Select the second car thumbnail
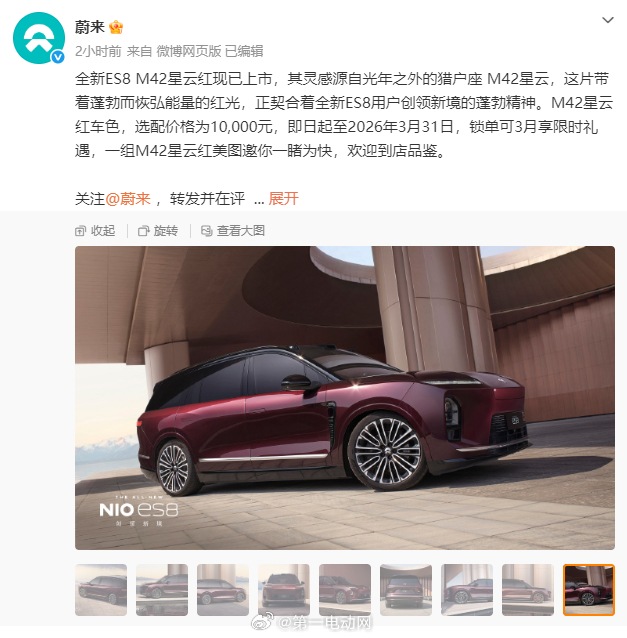This screenshot has height=638, width=627. pyautogui.click(x=162, y=590)
